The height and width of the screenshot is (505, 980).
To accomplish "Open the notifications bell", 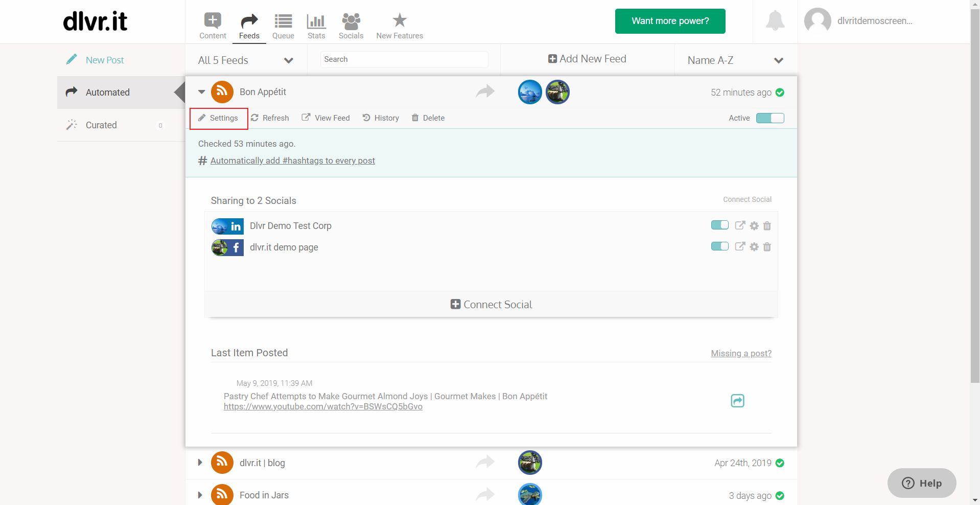I will pos(775,20).
